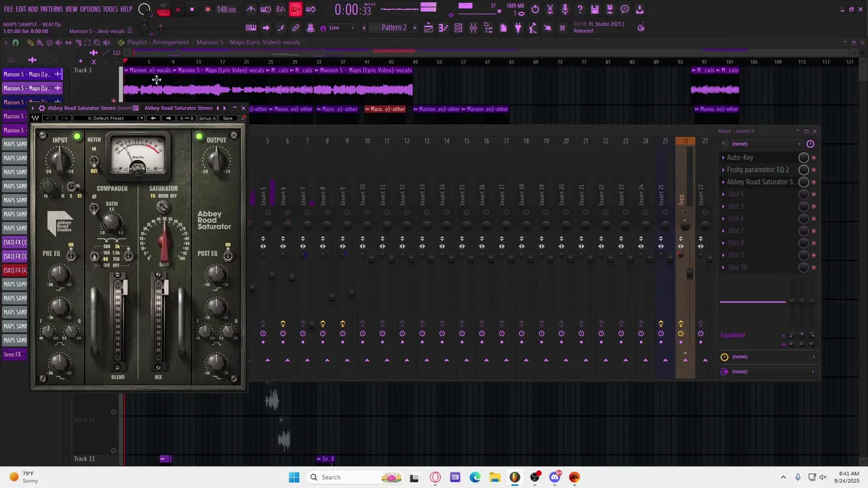The height and width of the screenshot is (488, 868).
Task: Expand the Fruity parametric EQ 2 slot
Action: (724, 169)
